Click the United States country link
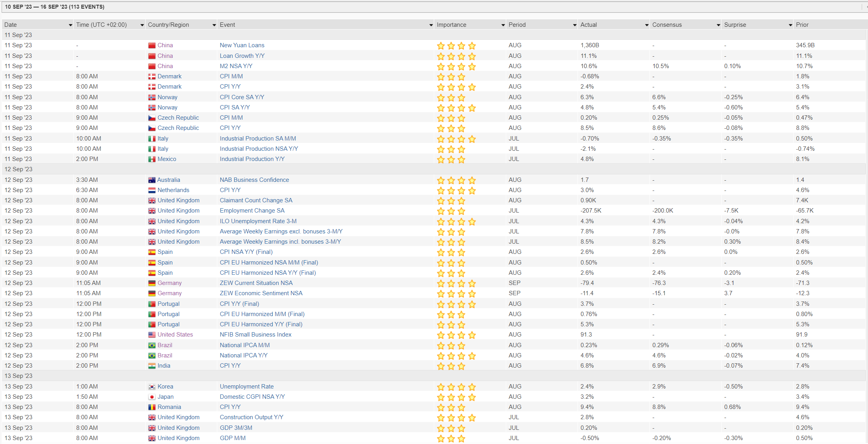 point(175,335)
